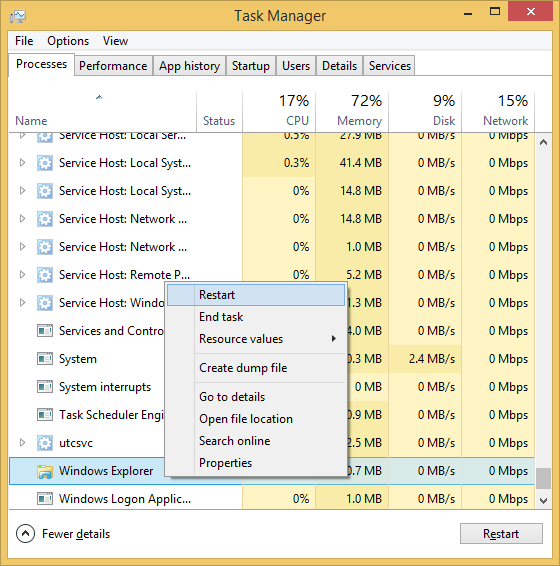Click the System process icon
The width and height of the screenshot is (560, 566).
tap(45, 359)
